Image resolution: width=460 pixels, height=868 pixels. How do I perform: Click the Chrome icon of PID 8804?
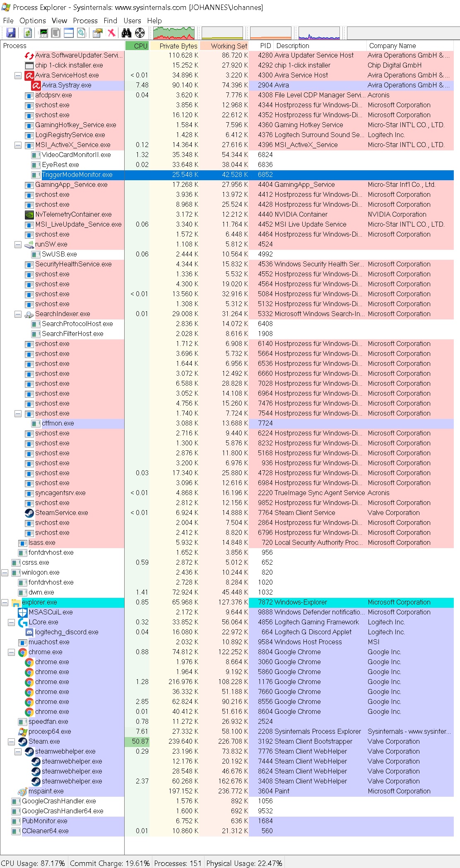23,652
